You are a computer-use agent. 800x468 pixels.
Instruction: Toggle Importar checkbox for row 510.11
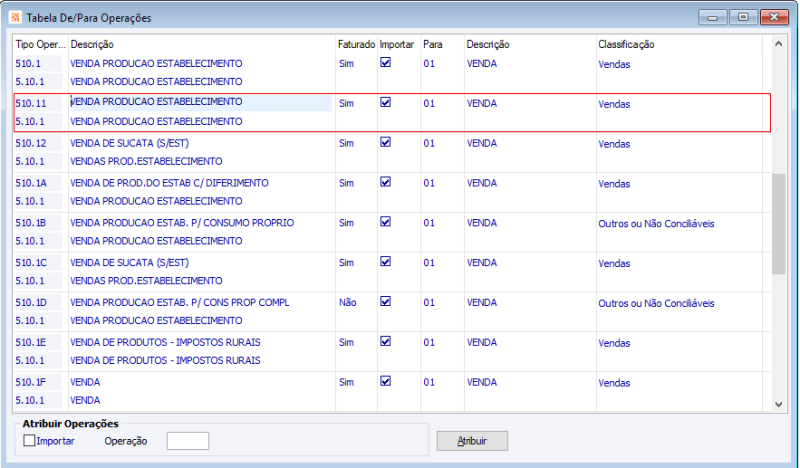[x=386, y=102]
